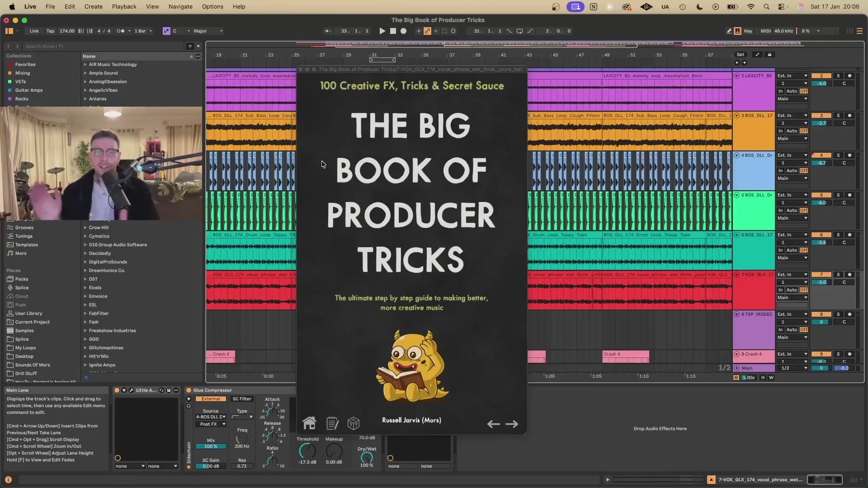Open Main output dropdown on 7 VOX_GLX track
Image resolution: width=868 pixels, height=488 pixels.
[792, 298]
